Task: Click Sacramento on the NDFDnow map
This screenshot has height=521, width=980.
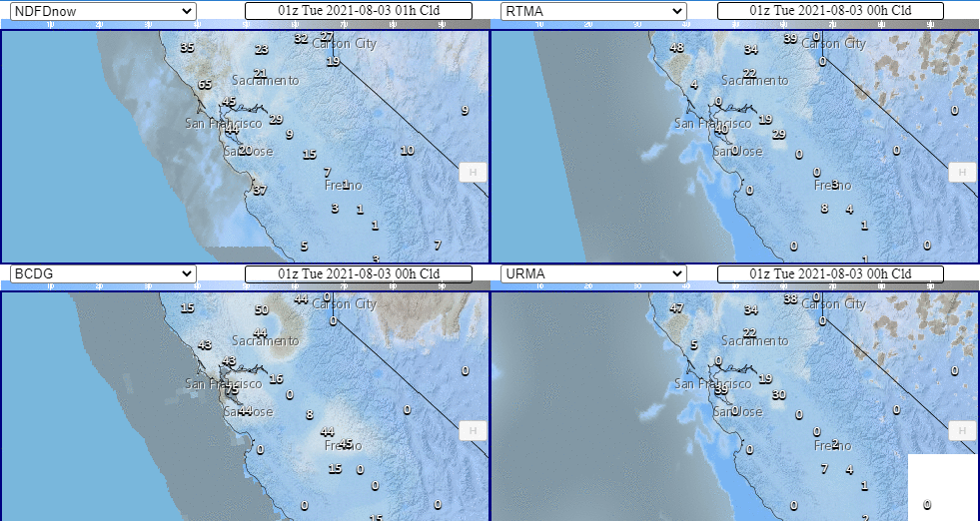Action: click(x=265, y=80)
